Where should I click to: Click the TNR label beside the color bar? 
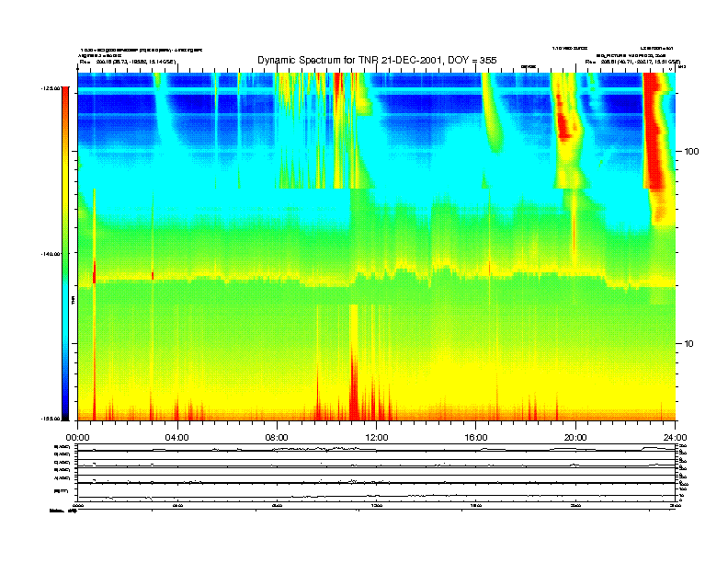73,301
